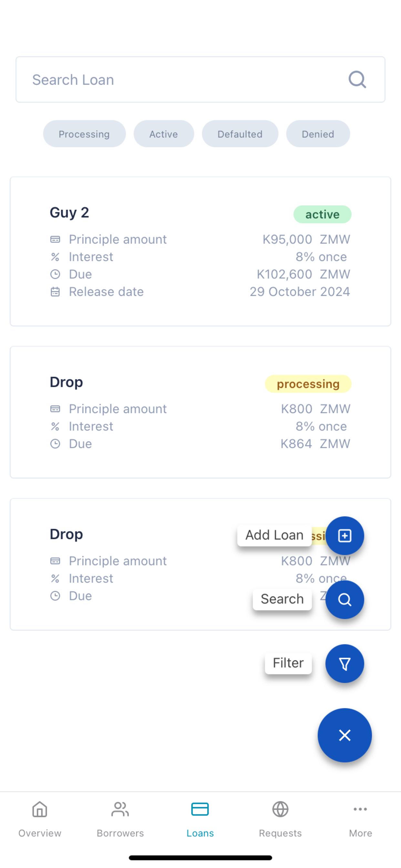The height and width of the screenshot is (868, 401).
Task: Open the first Drop loan card
Action: [200, 412]
